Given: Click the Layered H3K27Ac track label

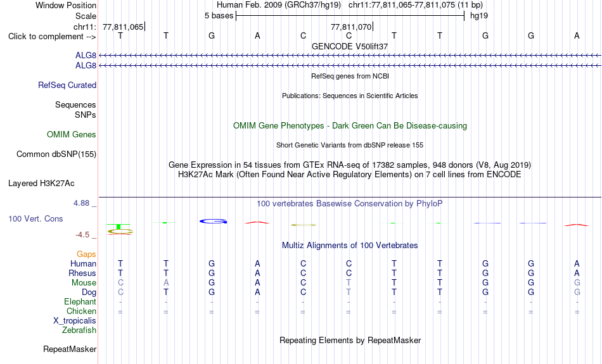Looking at the screenshot, I should (x=41, y=184).
